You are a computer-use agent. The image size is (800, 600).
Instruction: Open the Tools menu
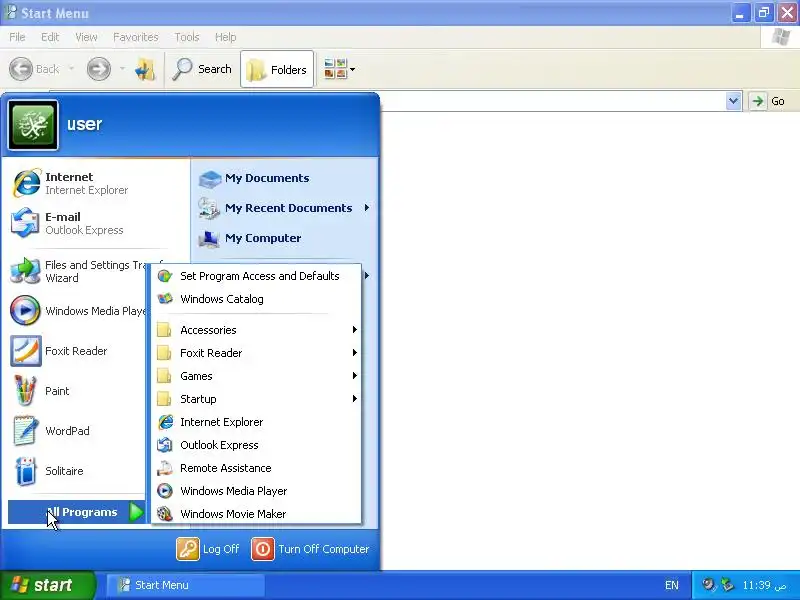[x=187, y=37]
